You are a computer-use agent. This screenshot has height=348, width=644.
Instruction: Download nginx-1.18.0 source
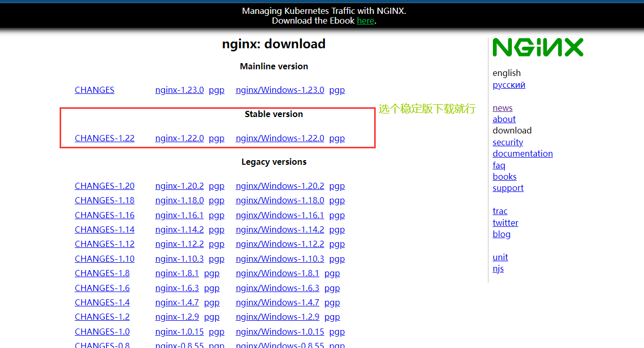[179, 200]
